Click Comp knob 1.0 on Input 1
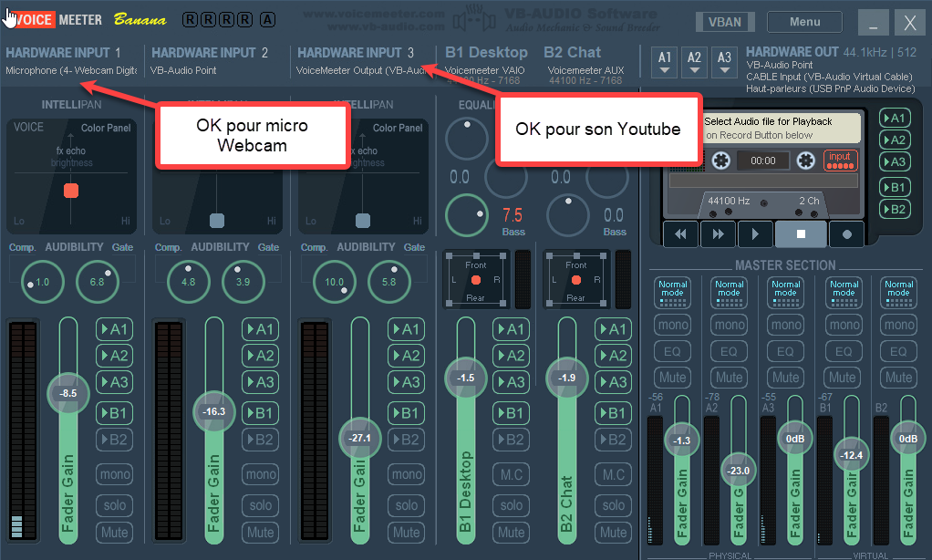Image resolution: width=932 pixels, height=560 pixels. point(42,282)
